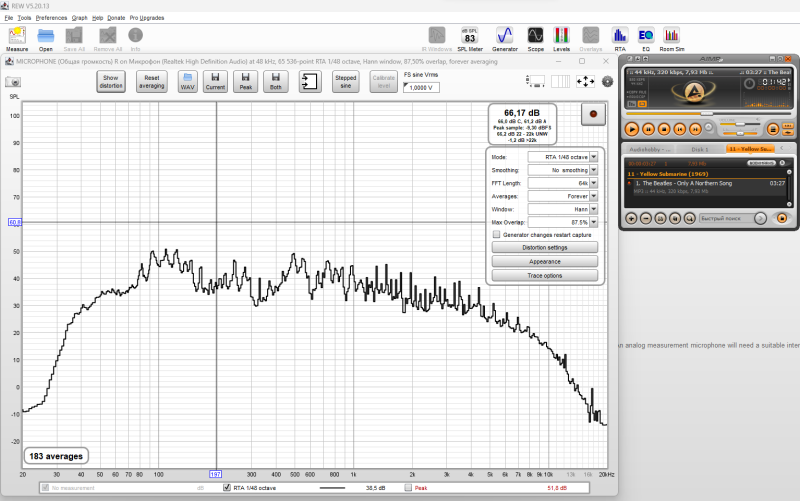Click the FS sine Vrms input field
Screen dimensions: 800x501
pyautogui.click(x=421, y=88)
